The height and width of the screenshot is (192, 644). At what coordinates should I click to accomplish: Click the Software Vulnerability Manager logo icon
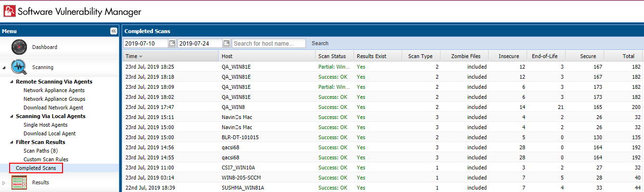[x=10, y=11]
